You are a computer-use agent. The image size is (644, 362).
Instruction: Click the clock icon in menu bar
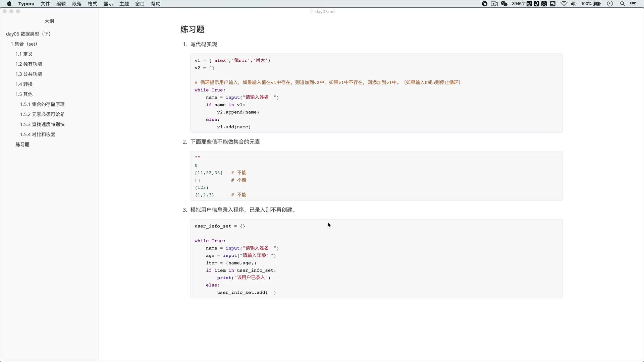coord(610,4)
